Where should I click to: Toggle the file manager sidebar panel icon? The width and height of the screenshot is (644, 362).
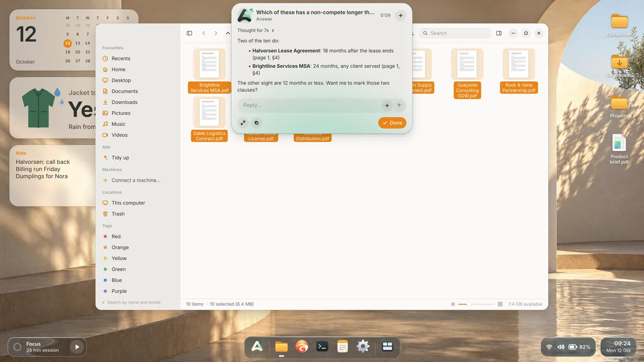[189, 33]
